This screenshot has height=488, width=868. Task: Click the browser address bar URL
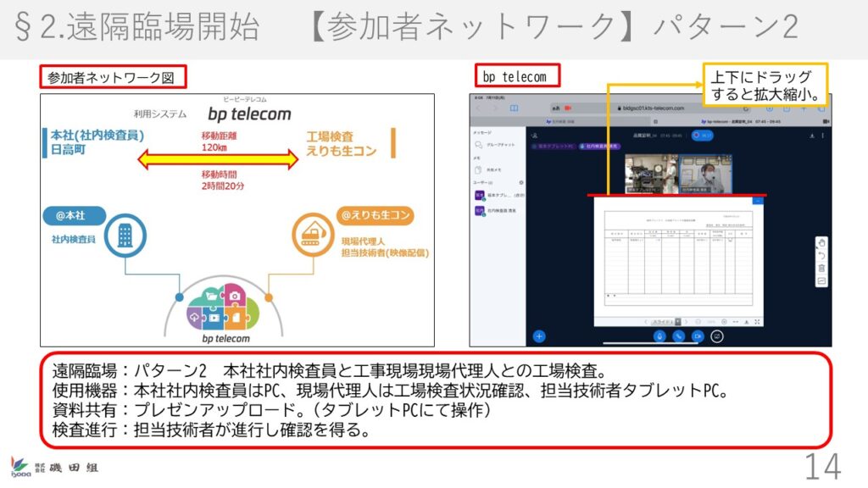click(652, 108)
